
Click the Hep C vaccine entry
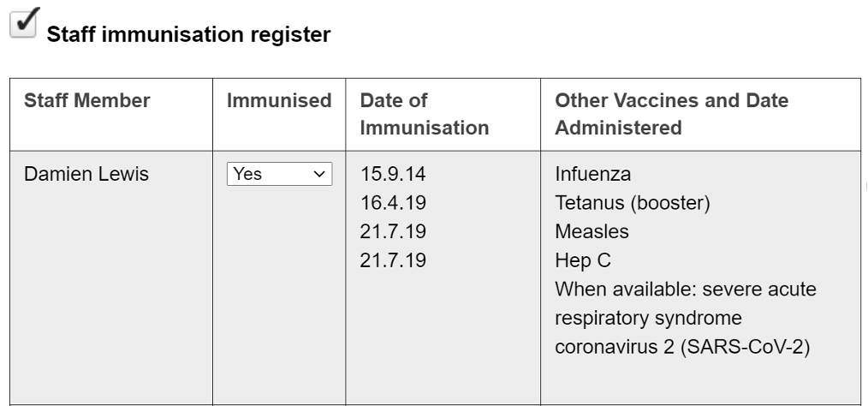coord(580,260)
